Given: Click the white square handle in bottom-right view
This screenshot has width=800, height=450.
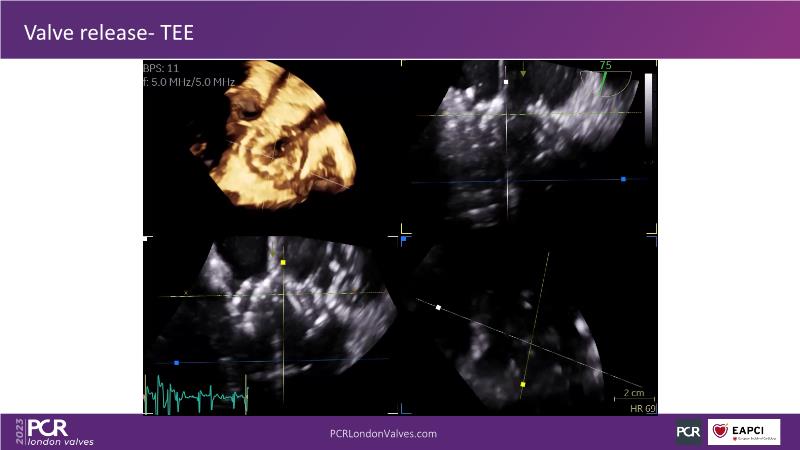Looking at the screenshot, I should pyautogui.click(x=438, y=307).
